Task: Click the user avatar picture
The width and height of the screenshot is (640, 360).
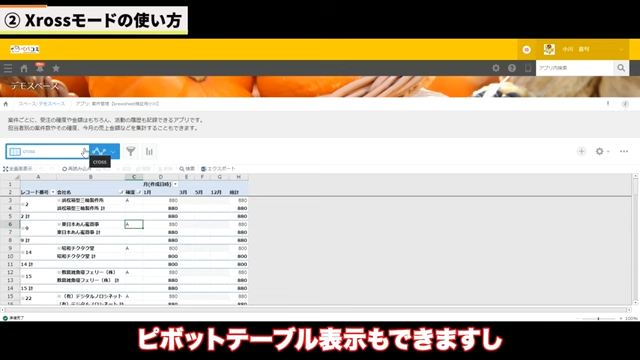Action: 549,49
